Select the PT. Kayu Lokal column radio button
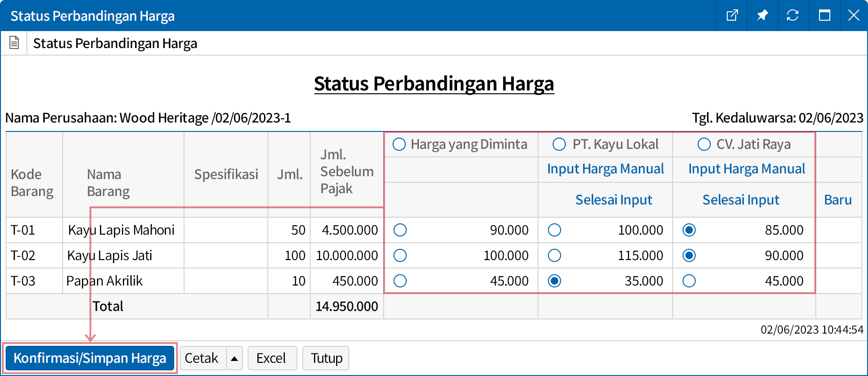Screen dimensions: 868x376 pyautogui.click(x=559, y=144)
